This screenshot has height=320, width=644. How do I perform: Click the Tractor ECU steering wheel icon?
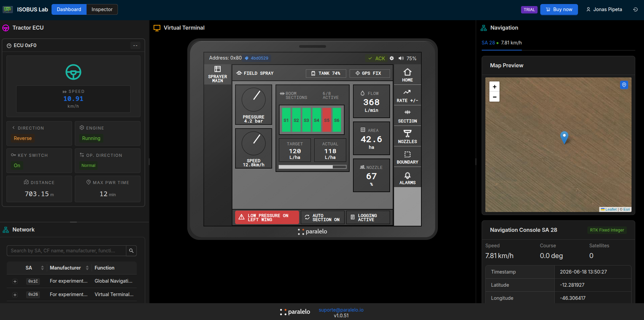coord(6,28)
